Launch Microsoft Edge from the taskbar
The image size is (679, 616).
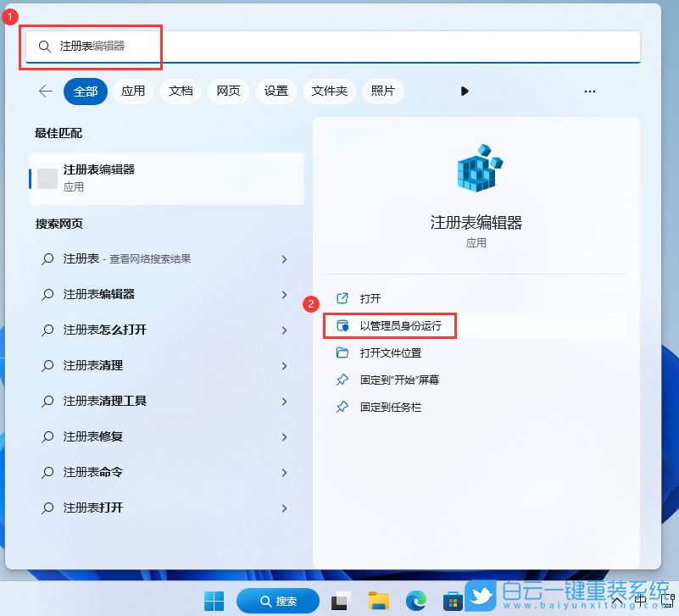click(x=415, y=600)
